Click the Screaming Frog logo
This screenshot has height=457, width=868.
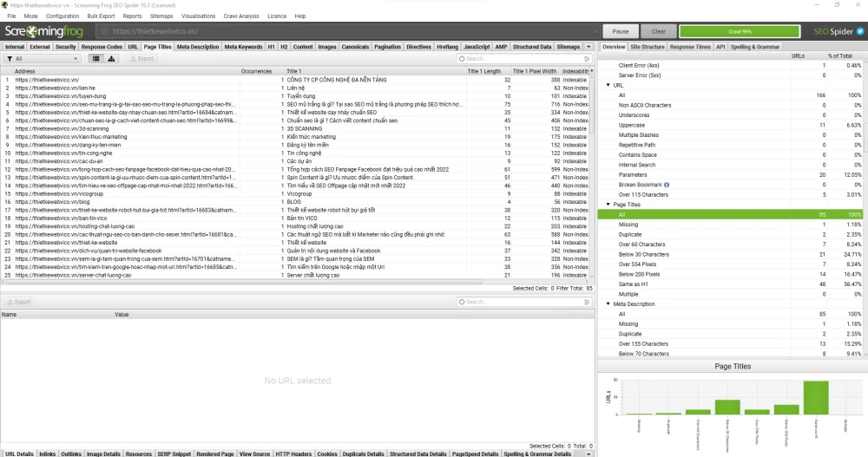pyautogui.click(x=42, y=31)
